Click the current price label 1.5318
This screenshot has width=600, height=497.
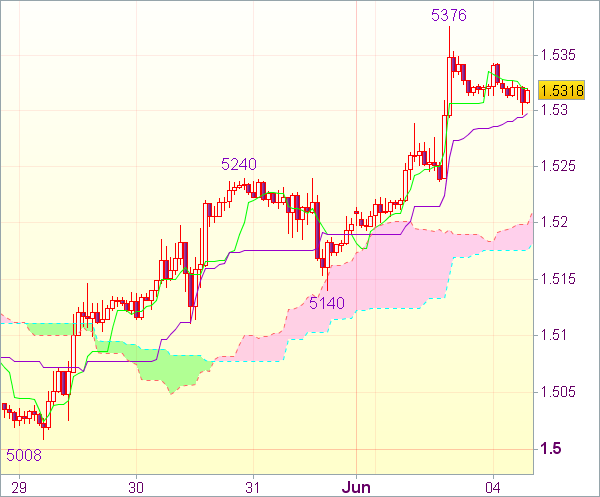tap(561, 91)
